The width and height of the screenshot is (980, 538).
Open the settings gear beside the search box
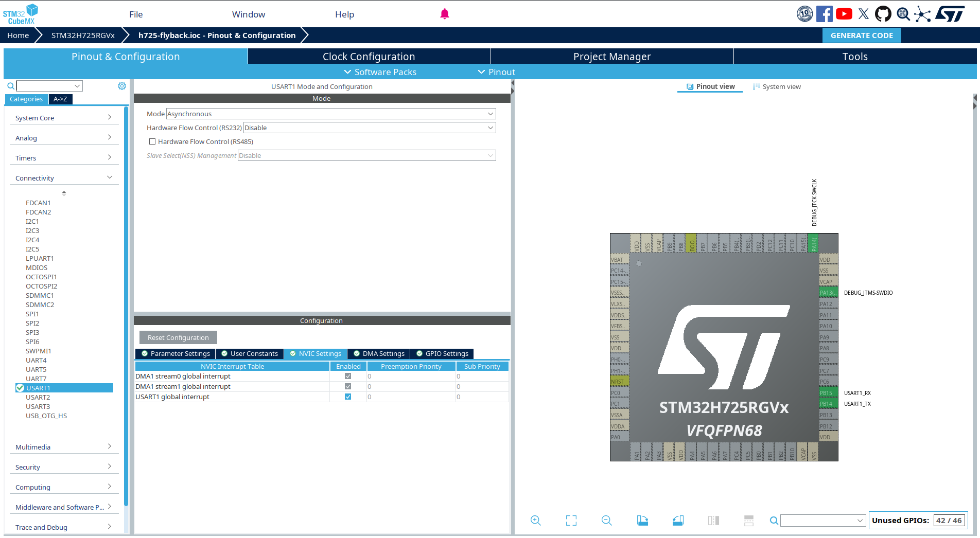coord(121,85)
